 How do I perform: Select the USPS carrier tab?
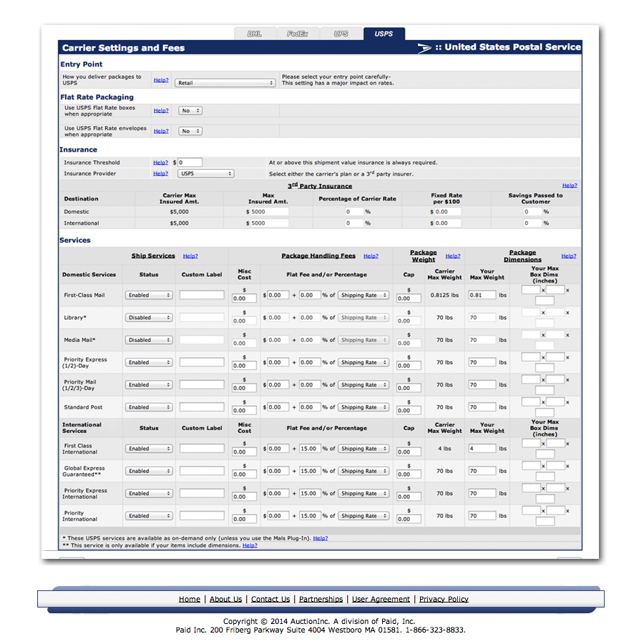tap(384, 34)
